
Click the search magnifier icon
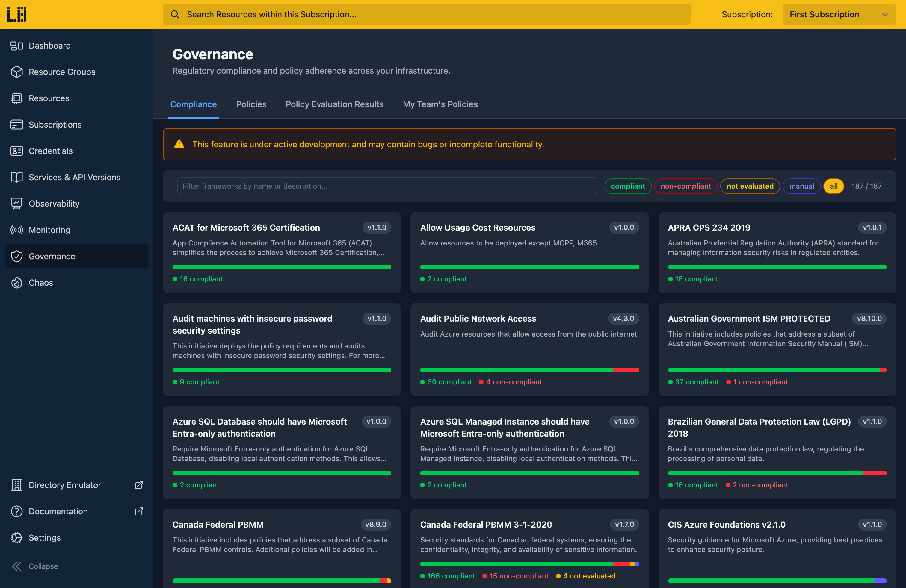pyautogui.click(x=175, y=14)
